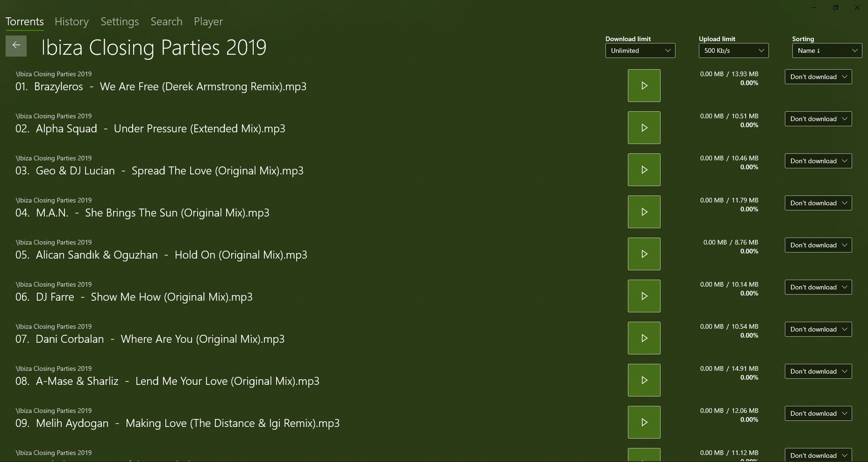Play track 09 Melih Aydogan Making Love
Image resolution: width=868 pixels, height=462 pixels.
(644, 422)
